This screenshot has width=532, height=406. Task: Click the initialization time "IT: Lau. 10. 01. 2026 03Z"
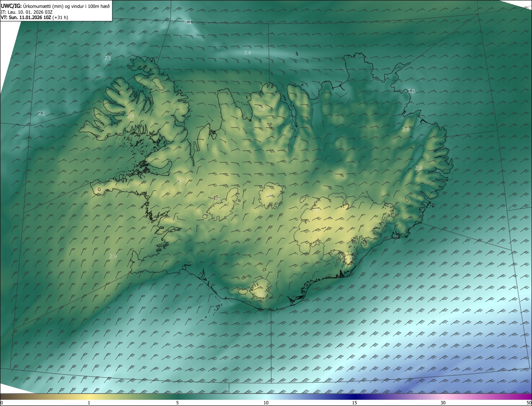click(27, 12)
